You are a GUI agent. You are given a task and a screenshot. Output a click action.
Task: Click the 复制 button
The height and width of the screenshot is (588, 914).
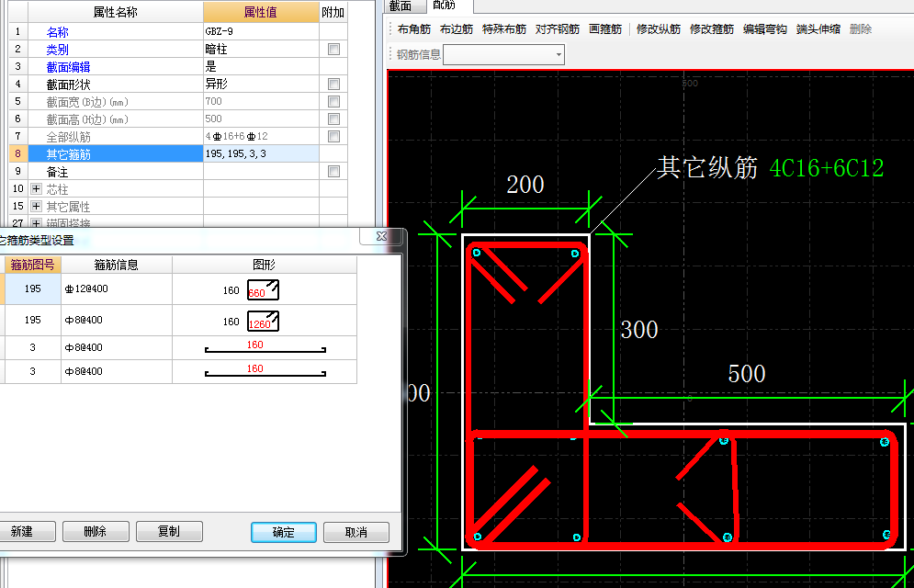click(x=169, y=531)
